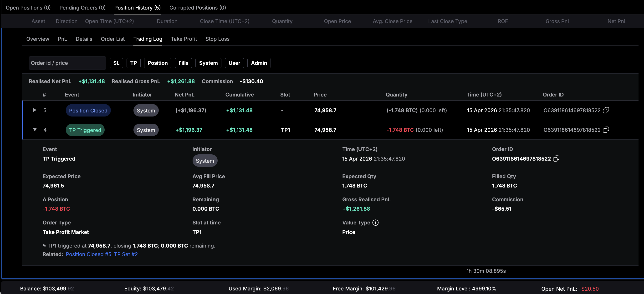Select the Trading Log sub-tab

(148, 39)
